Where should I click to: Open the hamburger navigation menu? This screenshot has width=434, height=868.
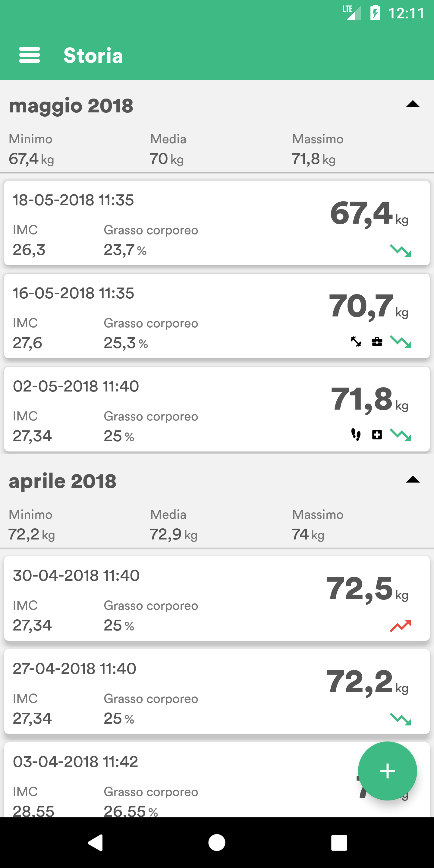pos(30,55)
